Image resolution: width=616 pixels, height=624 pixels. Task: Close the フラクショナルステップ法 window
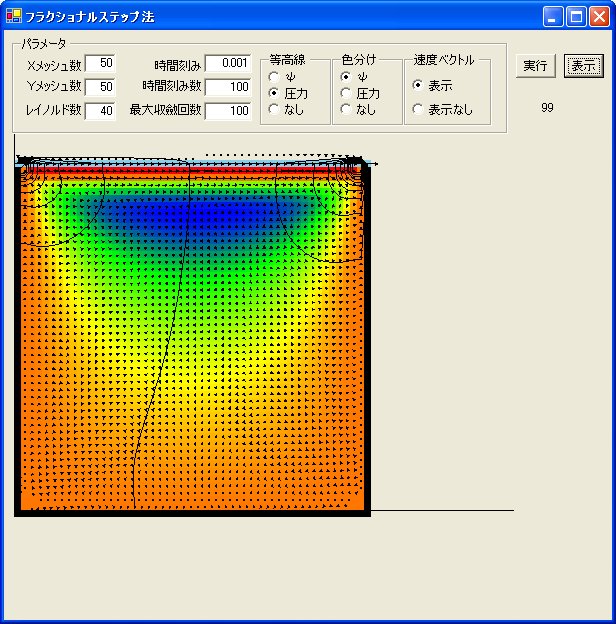(x=600, y=17)
